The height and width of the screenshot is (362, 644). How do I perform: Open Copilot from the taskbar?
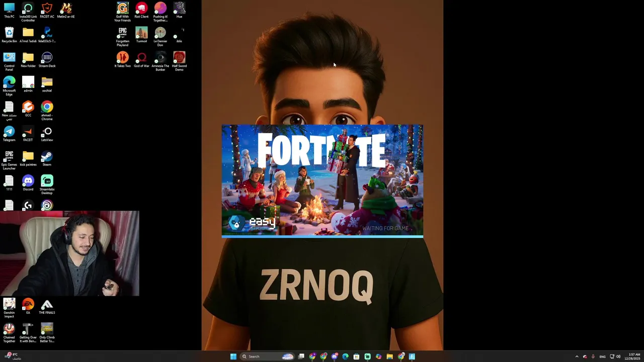(x=378, y=356)
